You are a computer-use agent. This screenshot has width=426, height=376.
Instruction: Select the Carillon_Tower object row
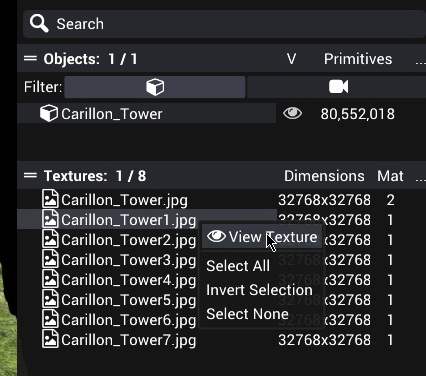pyautogui.click(x=146, y=114)
